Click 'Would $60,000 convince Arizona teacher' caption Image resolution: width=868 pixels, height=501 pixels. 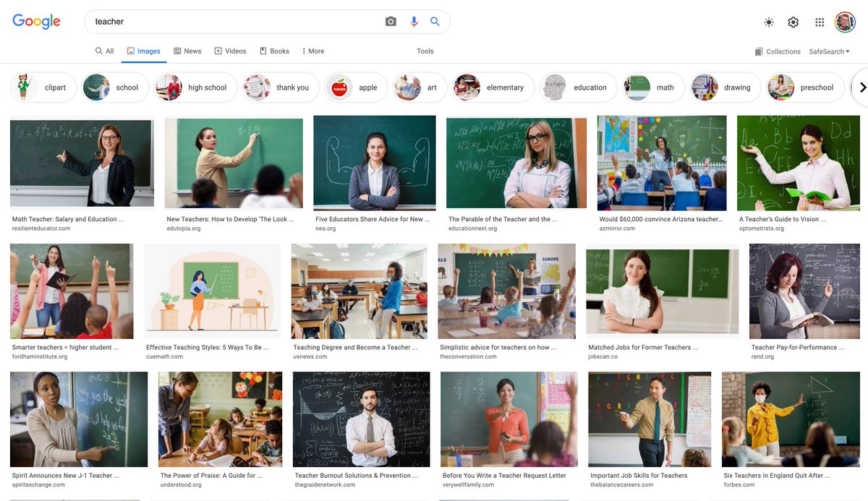(x=660, y=219)
